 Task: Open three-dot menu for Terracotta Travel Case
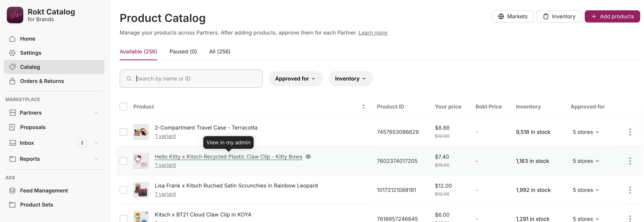click(630, 132)
